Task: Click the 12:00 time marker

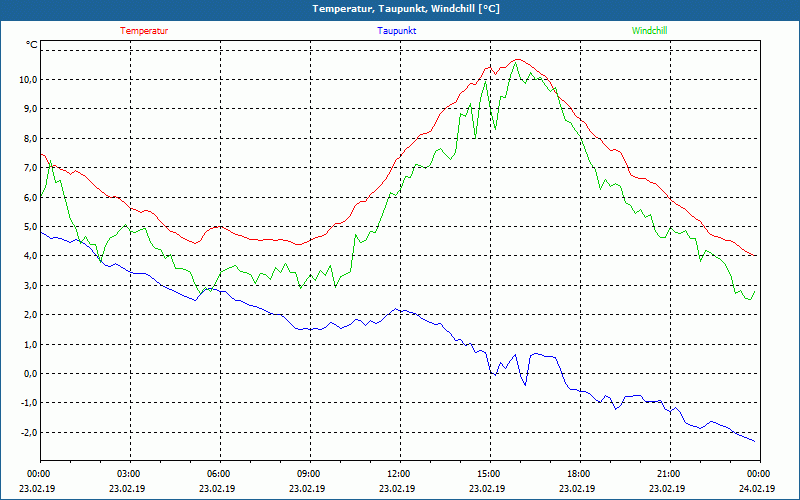Action: click(x=399, y=474)
